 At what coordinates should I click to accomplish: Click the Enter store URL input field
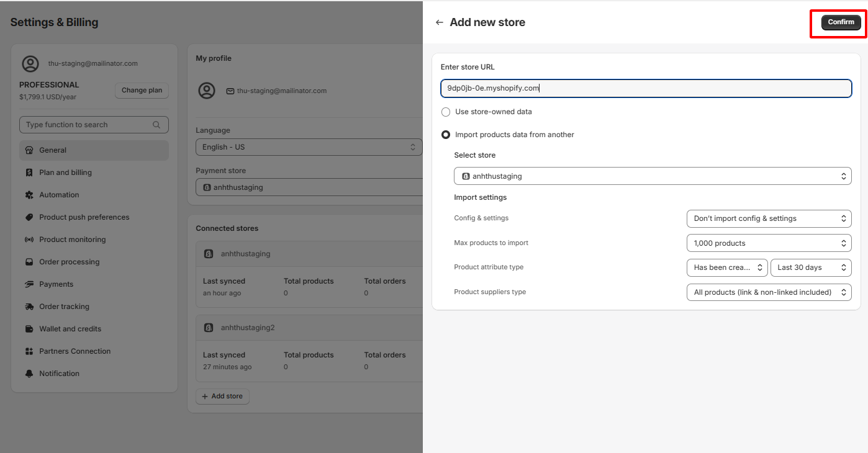tap(646, 88)
